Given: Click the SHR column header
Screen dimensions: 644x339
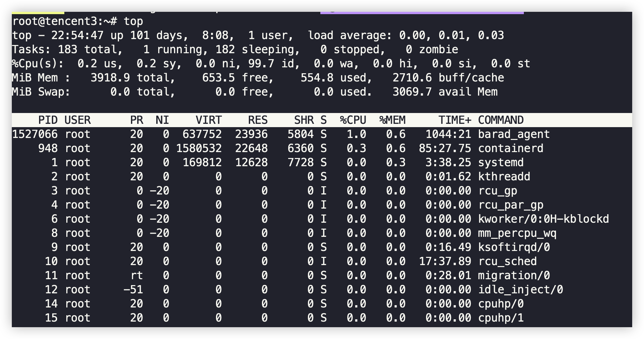Looking at the screenshot, I should [304, 120].
